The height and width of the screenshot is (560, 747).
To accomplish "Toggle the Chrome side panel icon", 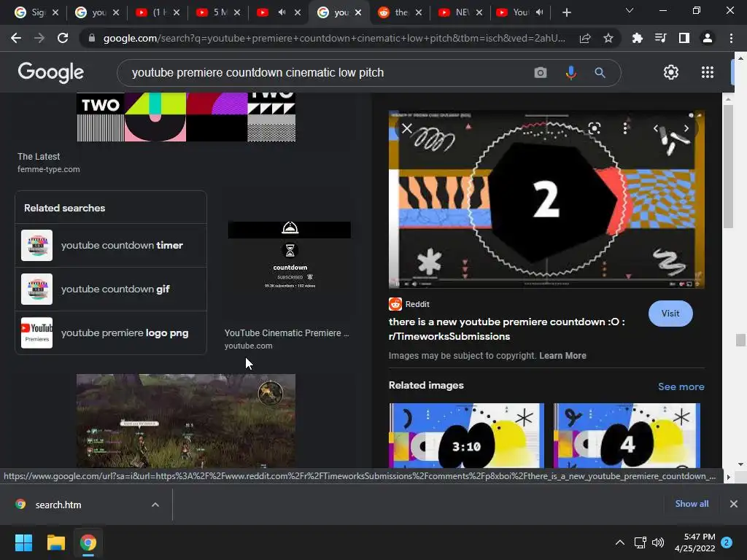I will tap(684, 38).
